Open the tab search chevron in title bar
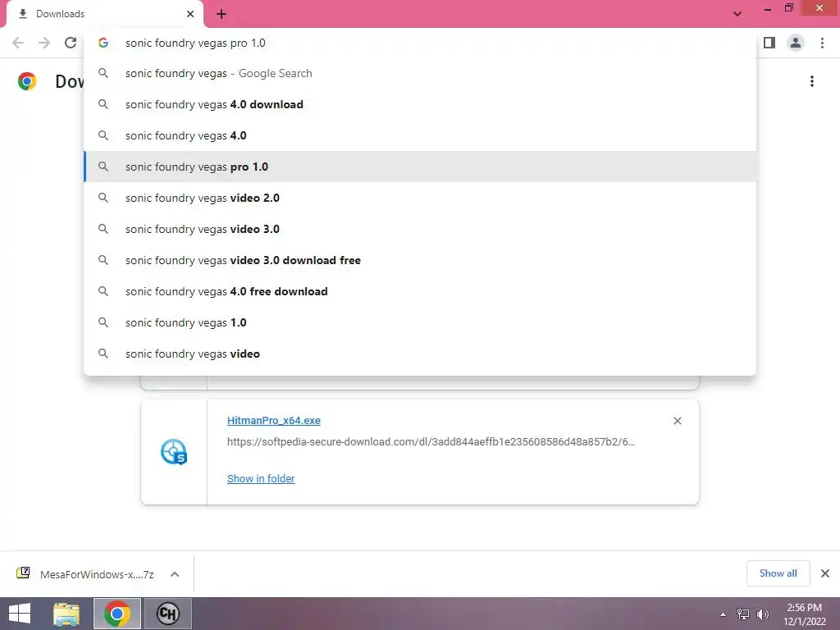 point(737,14)
